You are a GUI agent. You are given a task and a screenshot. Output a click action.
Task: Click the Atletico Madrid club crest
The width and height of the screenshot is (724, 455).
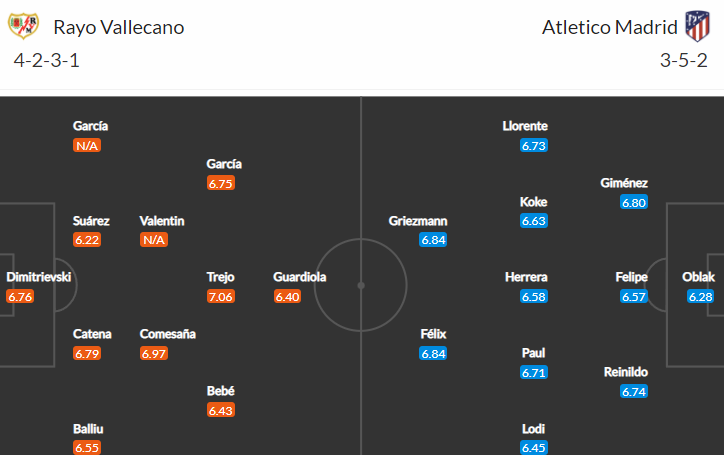coord(697,26)
